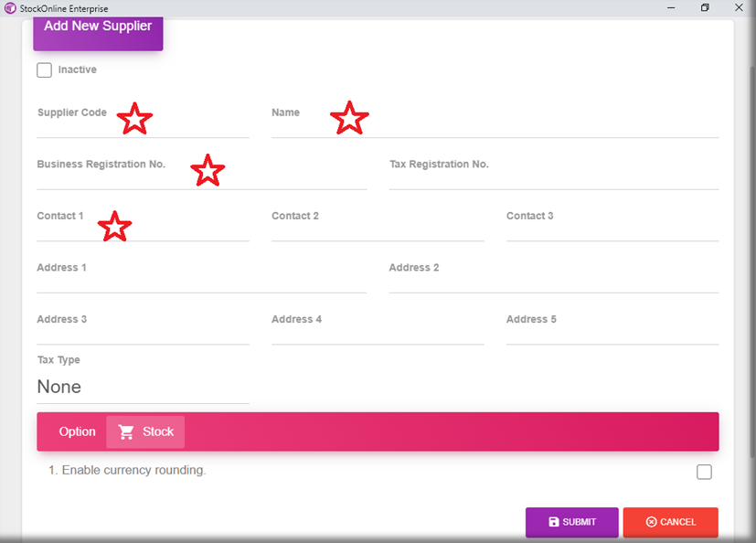The height and width of the screenshot is (543, 756).
Task: Focus the Supplier Code field
Action: (142, 127)
